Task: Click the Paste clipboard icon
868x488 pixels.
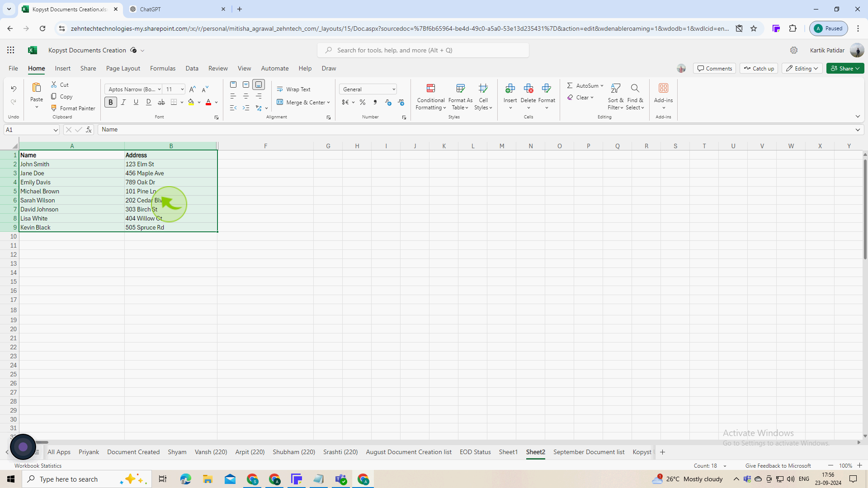Action: point(37,88)
